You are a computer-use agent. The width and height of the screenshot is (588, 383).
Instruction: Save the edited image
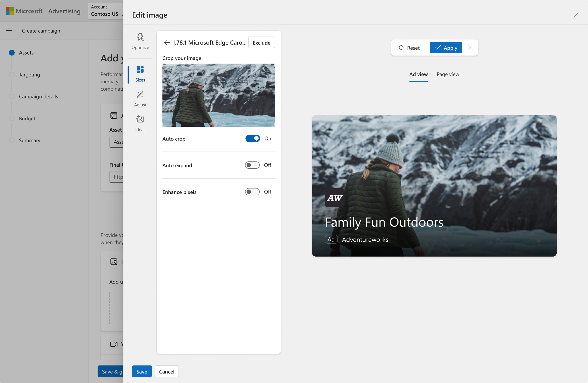tap(142, 371)
